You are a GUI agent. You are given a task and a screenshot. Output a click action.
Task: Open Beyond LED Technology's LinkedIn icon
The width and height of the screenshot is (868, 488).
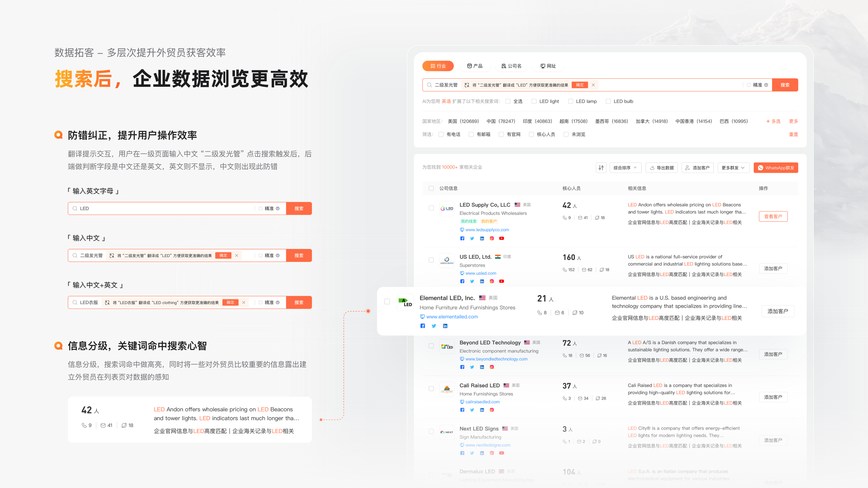tap(482, 367)
